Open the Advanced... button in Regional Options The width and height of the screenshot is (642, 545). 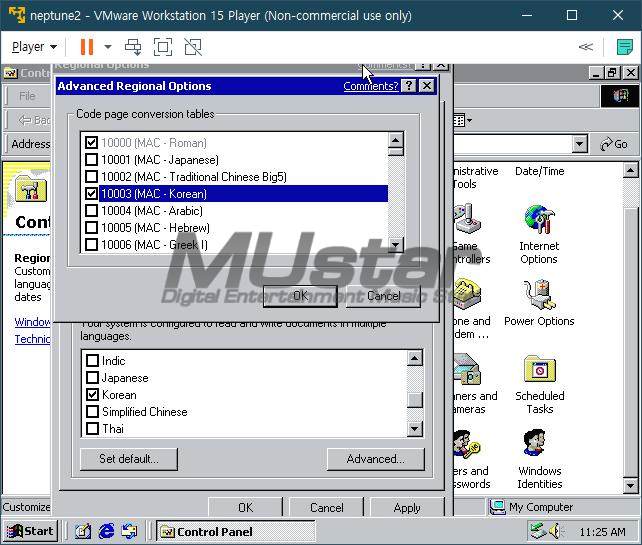click(375, 459)
